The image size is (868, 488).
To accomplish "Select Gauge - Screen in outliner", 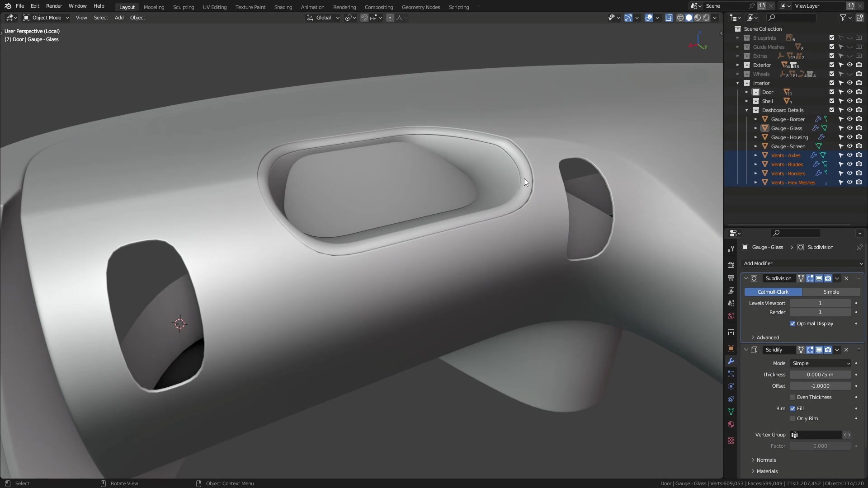I will pyautogui.click(x=788, y=146).
